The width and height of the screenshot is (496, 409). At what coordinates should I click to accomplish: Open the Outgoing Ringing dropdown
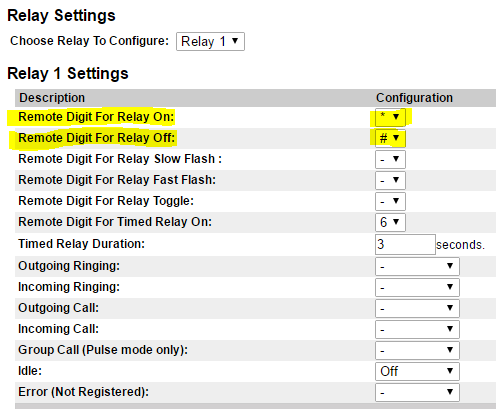coord(417,266)
